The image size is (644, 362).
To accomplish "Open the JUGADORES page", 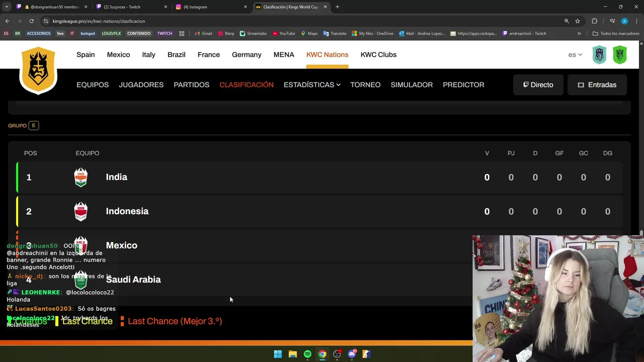I will point(141,84).
